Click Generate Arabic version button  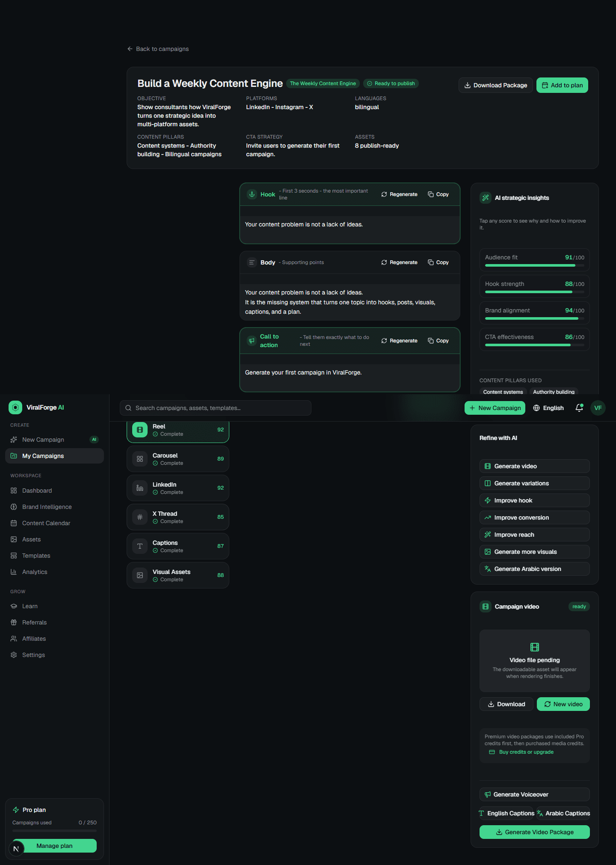(535, 569)
